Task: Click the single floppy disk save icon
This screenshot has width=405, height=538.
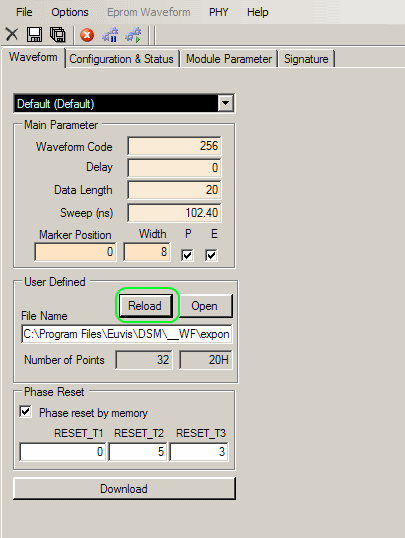Action: pyautogui.click(x=34, y=35)
